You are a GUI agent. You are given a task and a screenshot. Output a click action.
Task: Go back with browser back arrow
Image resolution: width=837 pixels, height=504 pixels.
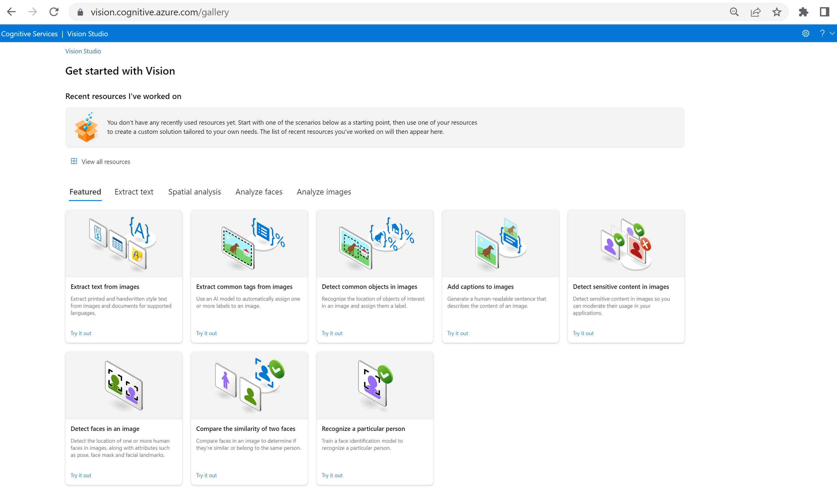coord(11,12)
